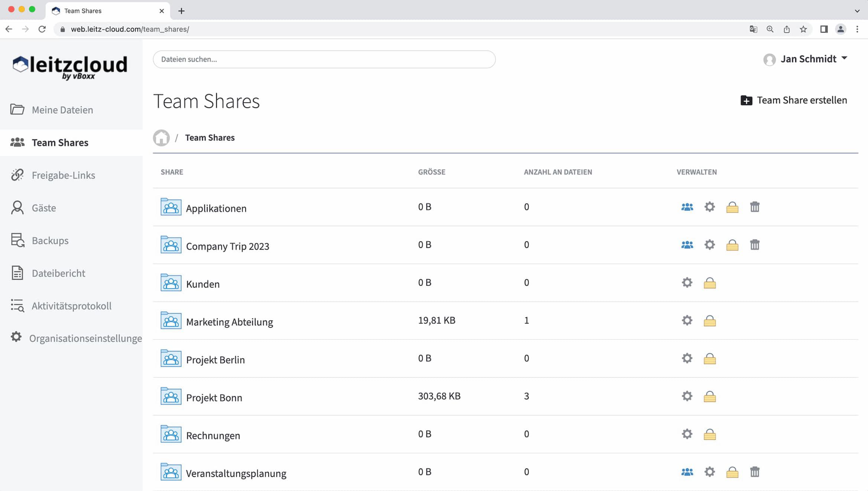This screenshot has width=868, height=491.
Task: Click lock icon for Marketing Abteilung
Action: (x=709, y=321)
